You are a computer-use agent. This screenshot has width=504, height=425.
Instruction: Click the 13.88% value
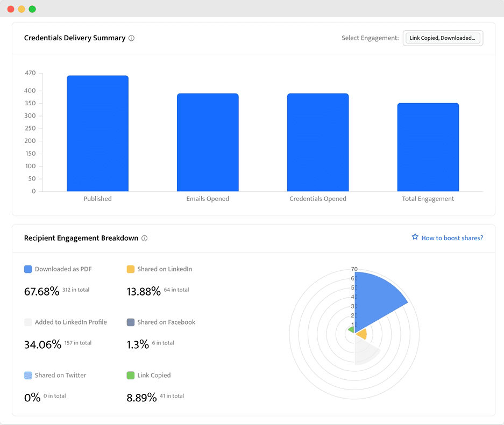point(144,291)
